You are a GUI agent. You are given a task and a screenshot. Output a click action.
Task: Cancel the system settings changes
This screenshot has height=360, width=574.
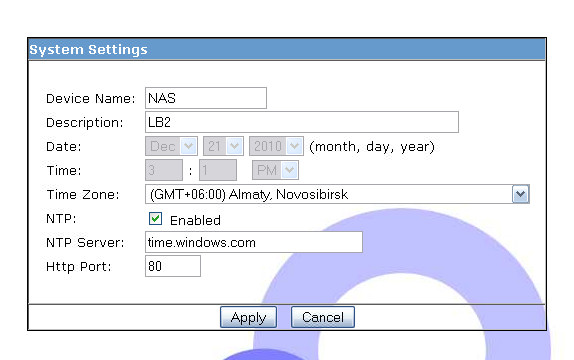click(323, 317)
